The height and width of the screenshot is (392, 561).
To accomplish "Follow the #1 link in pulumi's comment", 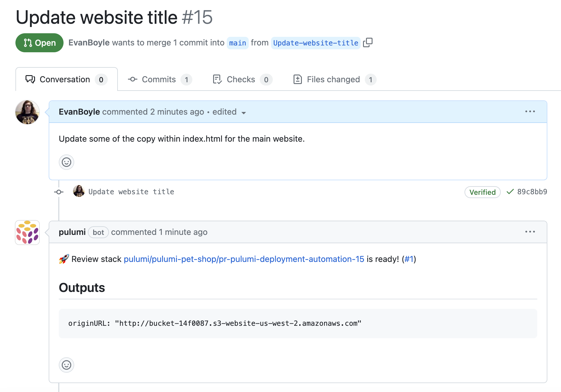I will tap(409, 259).
